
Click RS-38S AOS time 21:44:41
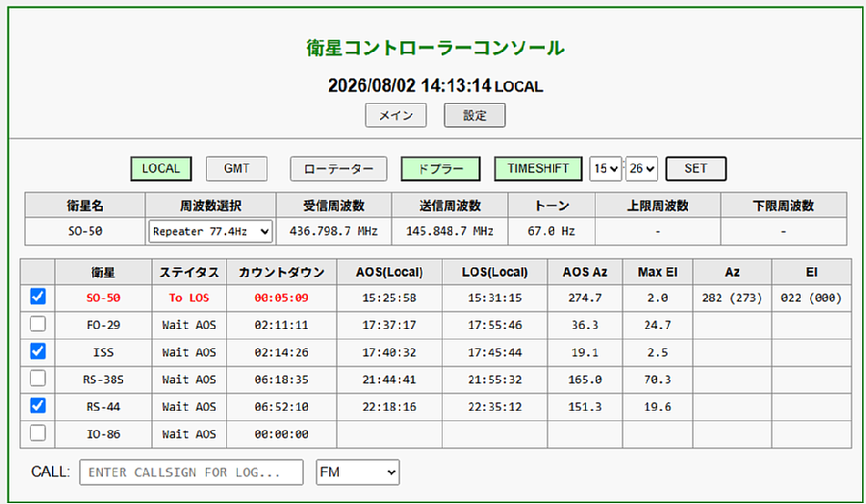[x=390, y=380]
